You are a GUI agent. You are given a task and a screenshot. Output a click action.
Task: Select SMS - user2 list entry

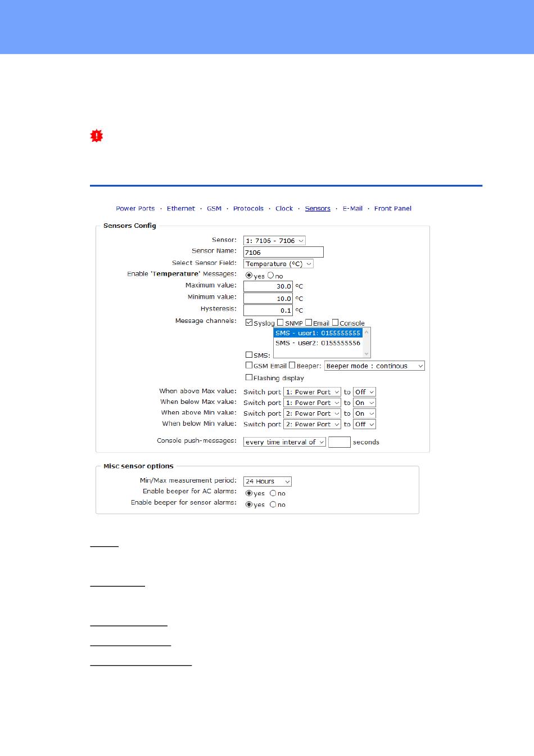coord(318,343)
